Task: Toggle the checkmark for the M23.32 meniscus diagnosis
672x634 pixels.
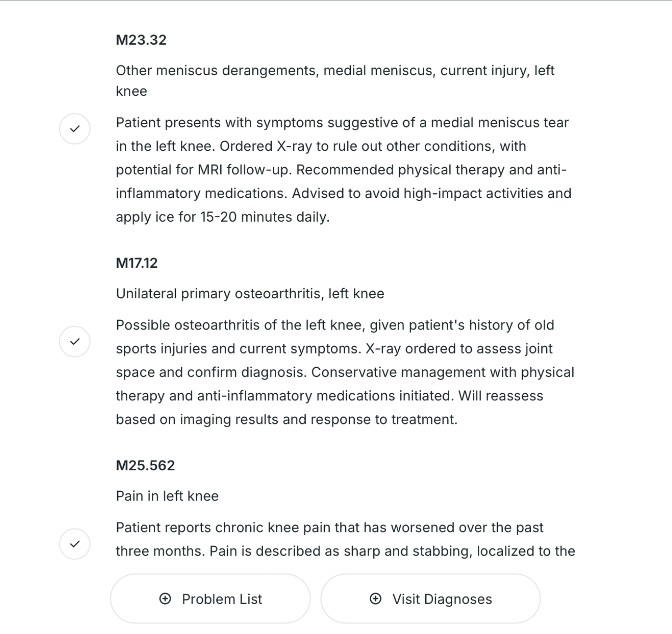Action: point(75,129)
